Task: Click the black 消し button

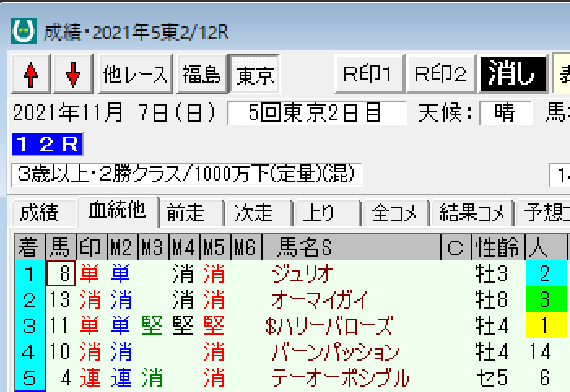Action: 513,74
